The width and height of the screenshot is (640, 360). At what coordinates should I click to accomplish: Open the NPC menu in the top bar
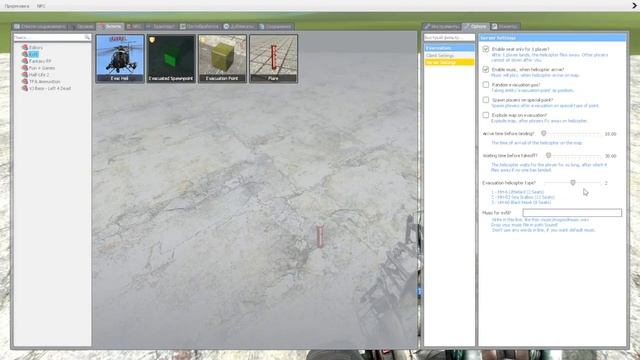click(41, 6)
